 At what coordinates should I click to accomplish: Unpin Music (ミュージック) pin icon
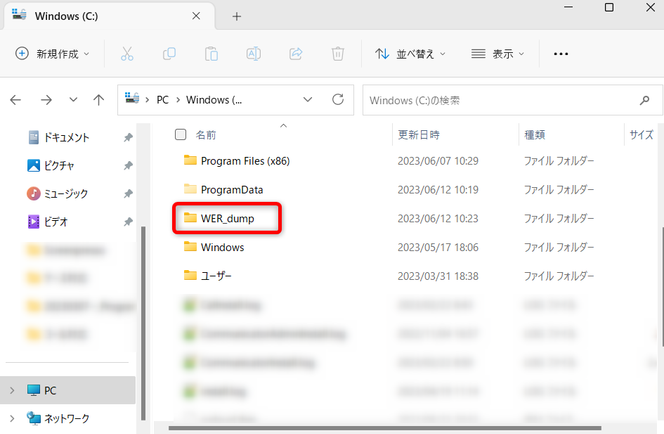pos(128,194)
